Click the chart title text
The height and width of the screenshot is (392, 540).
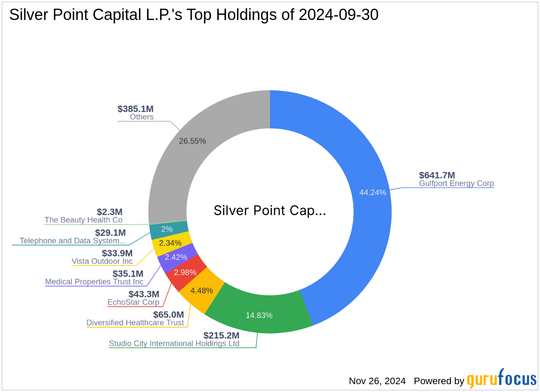[194, 15]
